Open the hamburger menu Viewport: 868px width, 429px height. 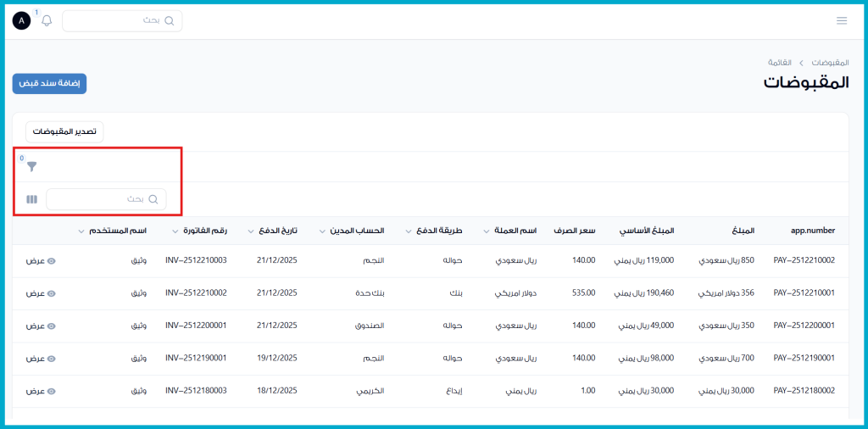pyautogui.click(x=841, y=20)
